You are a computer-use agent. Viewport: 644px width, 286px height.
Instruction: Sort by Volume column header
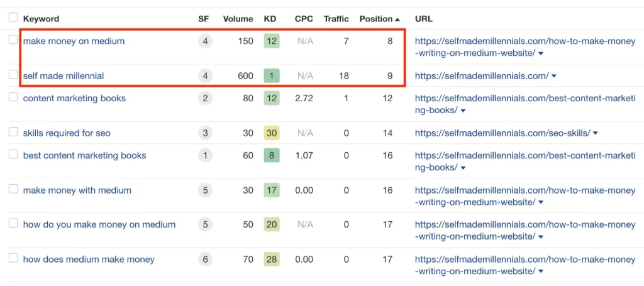pos(238,19)
